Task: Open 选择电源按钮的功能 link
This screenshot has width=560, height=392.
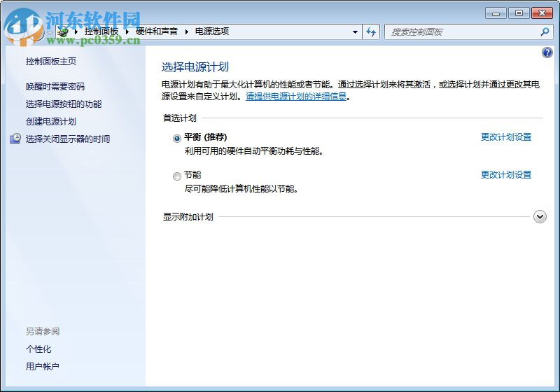Action: [x=64, y=104]
